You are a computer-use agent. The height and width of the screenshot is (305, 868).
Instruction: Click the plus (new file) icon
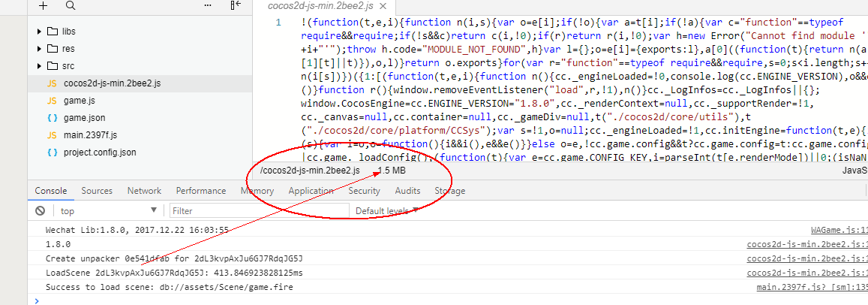pos(44,5)
